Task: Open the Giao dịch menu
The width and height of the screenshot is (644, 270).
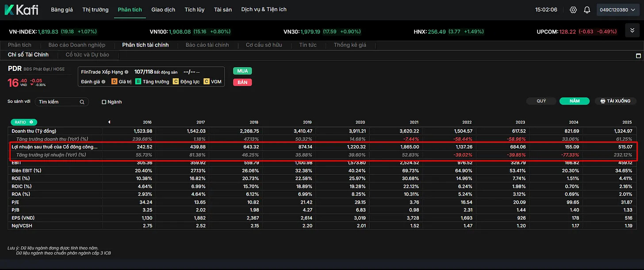Action: 163,10
